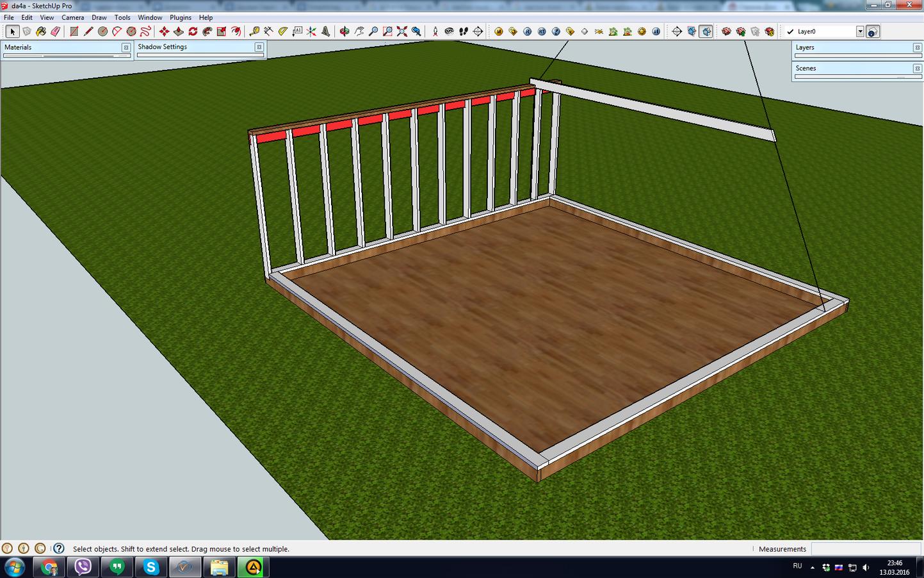This screenshot has height=578, width=924.
Task: Select the Tape Measure tool
Action: (x=254, y=31)
